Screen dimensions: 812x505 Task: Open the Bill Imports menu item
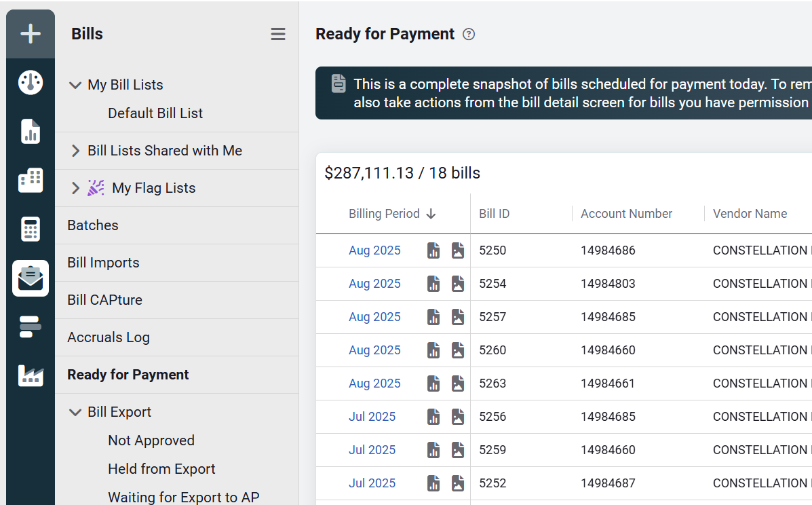103,263
